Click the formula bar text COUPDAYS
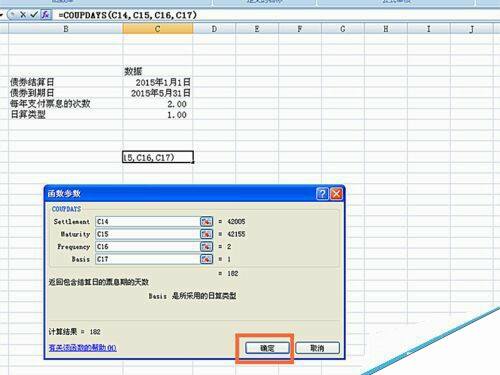500x375 pixels. pos(85,15)
